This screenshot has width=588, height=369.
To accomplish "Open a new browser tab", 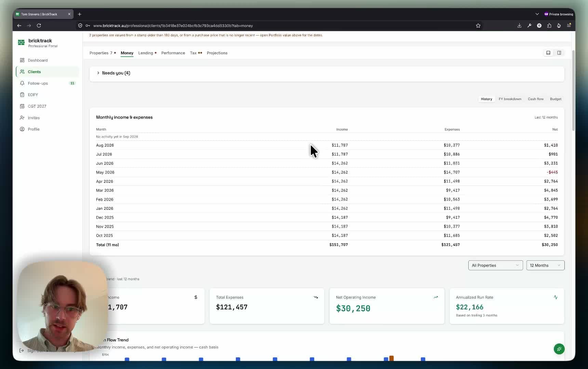I will (x=80, y=14).
